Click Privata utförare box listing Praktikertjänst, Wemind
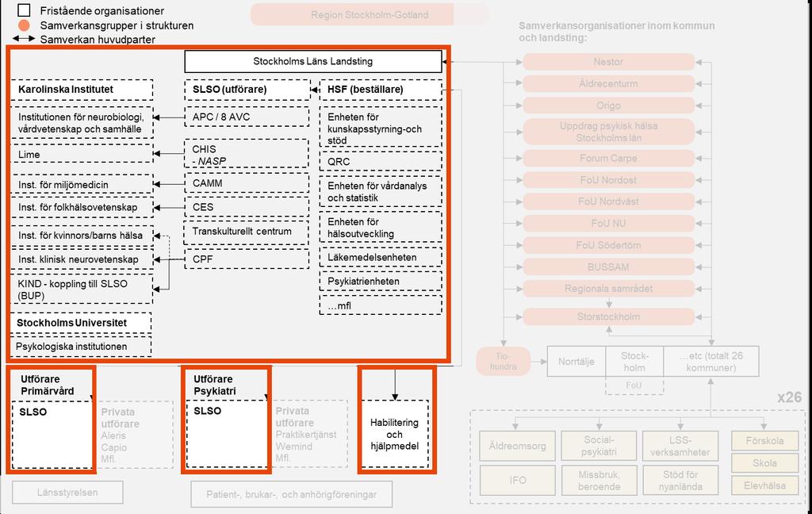Viewport: 812px width, 514px height. (x=308, y=434)
